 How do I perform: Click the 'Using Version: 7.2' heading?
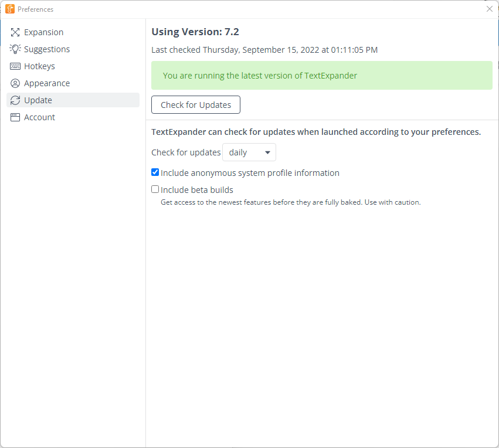pyautogui.click(x=195, y=32)
